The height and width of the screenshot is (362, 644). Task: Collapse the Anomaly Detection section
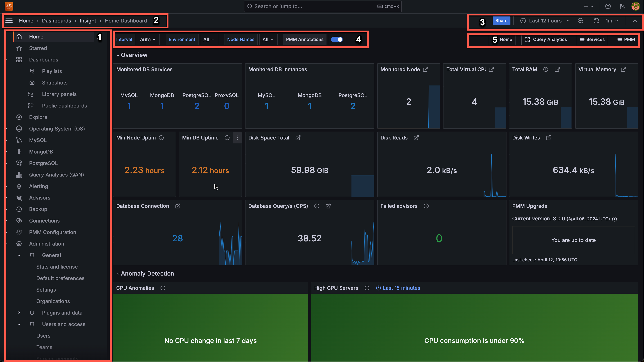pyautogui.click(x=145, y=274)
